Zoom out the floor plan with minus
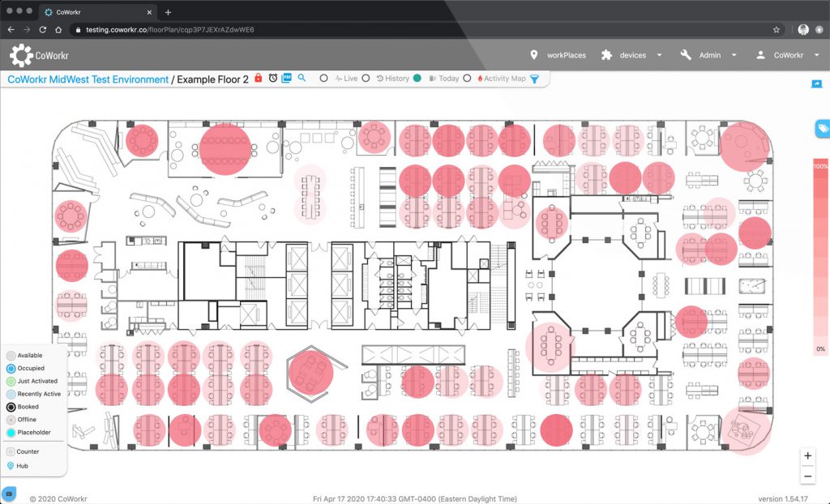Viewport: 830px width, 504px height. [x=808, y=476]
